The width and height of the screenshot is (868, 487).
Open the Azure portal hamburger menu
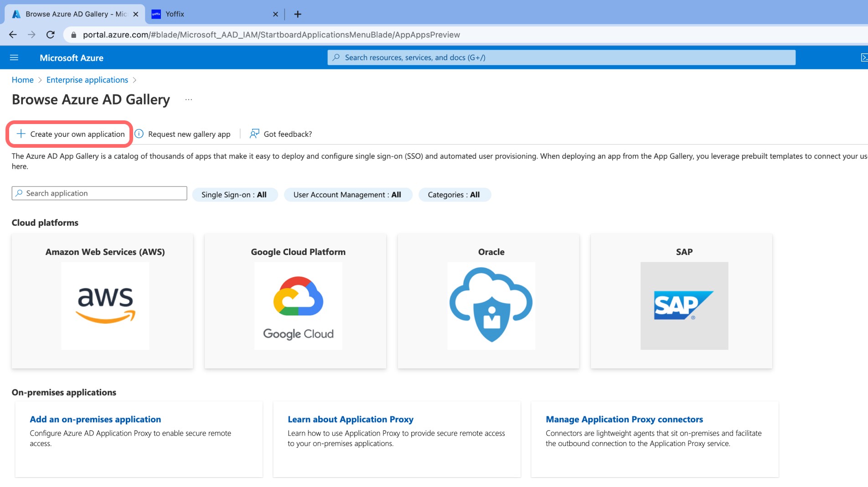[x=14, y=57]
